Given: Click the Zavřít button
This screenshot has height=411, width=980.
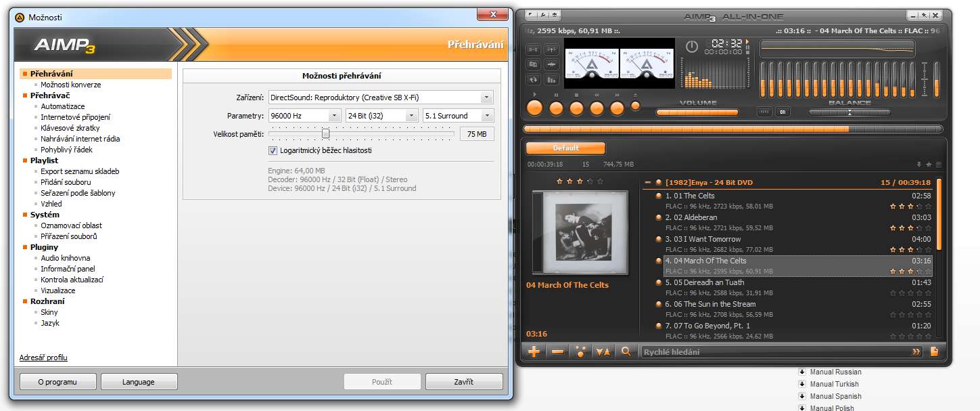Looking at the screenshot, I should tap(463, 382).
